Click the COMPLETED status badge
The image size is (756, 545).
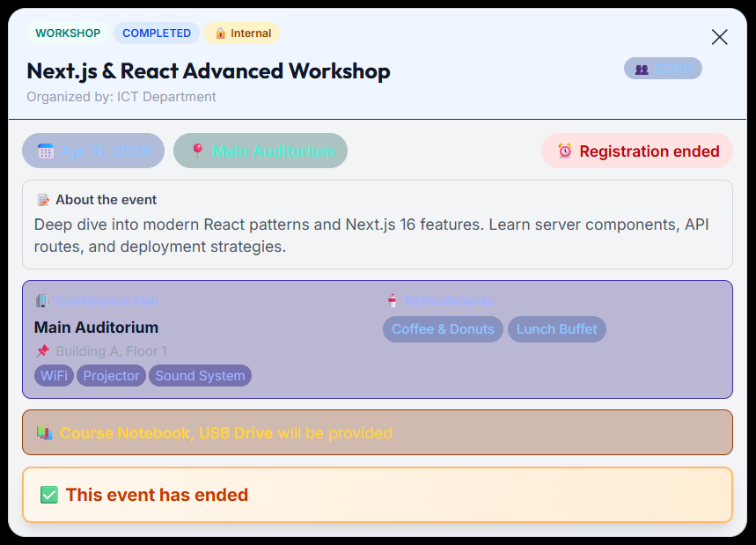[157, 33]
